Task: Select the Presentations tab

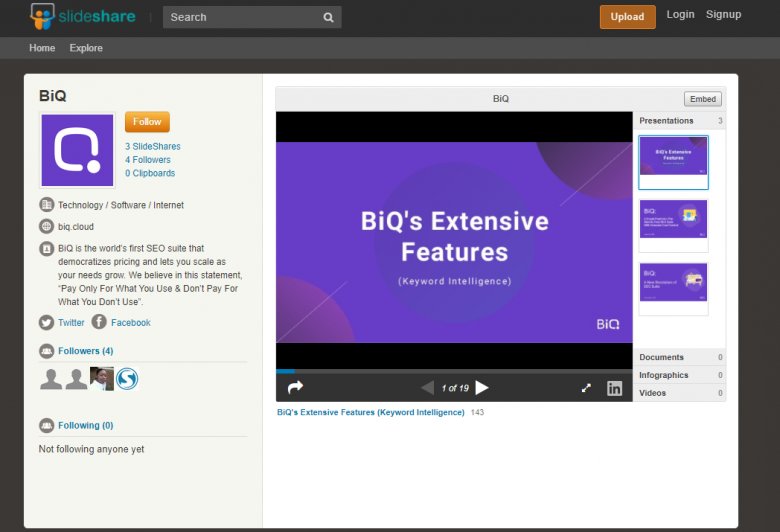Action: click(680, 121)
